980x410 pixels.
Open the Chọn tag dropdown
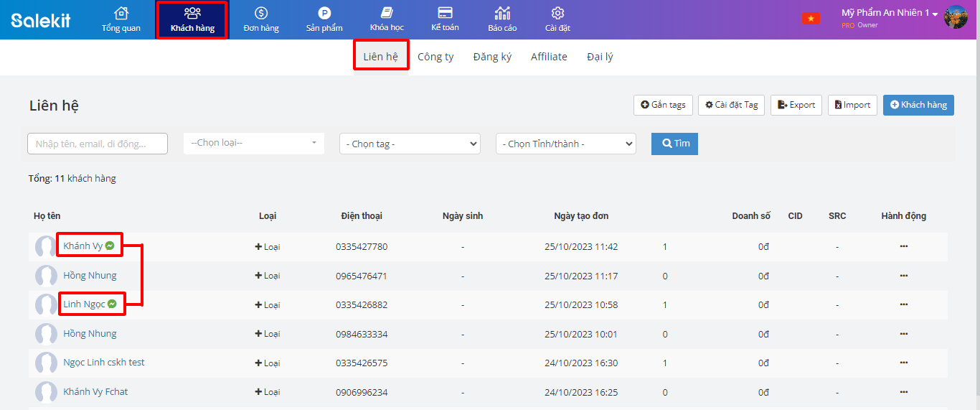coord(409,144)
